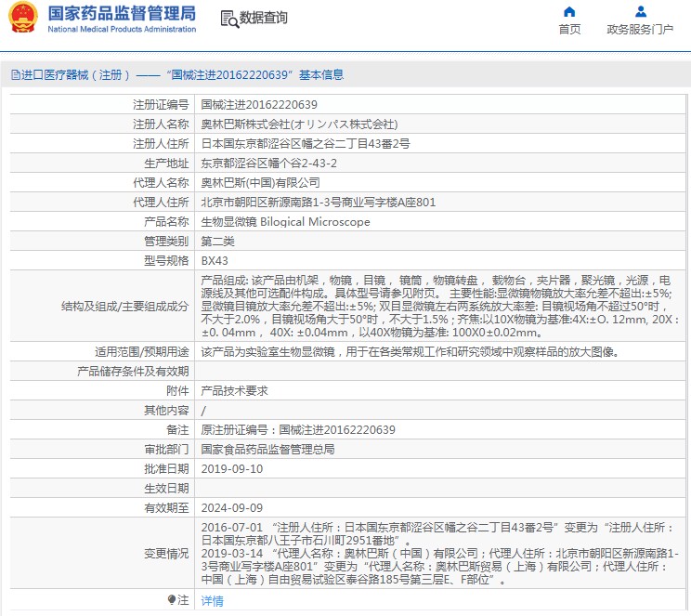The width and height of the screenshot is (691, 616).
Task: Click the 管理类别 label
Action: 166,242
